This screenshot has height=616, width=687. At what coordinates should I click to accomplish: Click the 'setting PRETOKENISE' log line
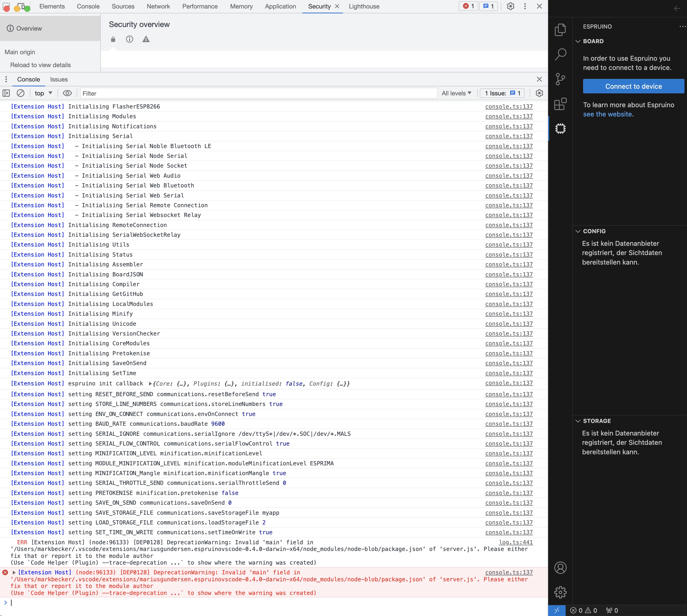tap(274, 493)
